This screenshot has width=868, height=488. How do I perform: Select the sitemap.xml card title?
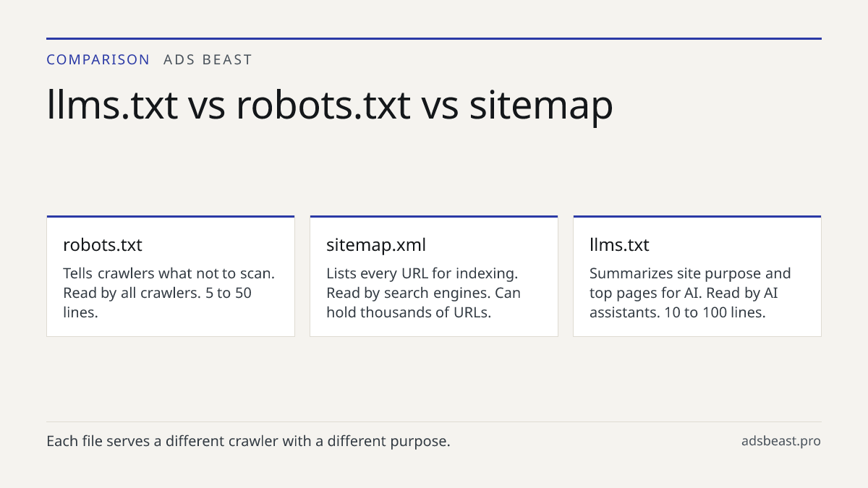click(x=376, y=245)
